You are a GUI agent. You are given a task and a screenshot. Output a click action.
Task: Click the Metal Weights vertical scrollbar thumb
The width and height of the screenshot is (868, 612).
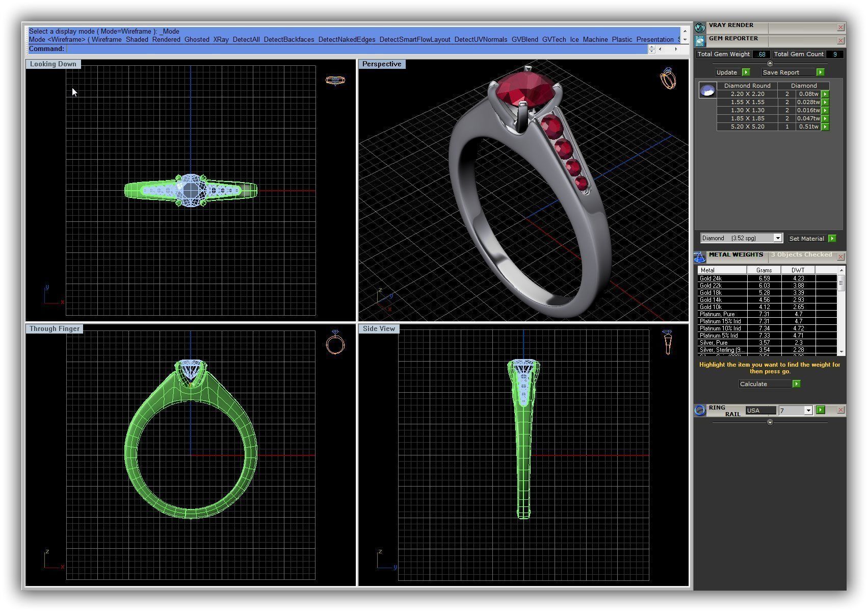(x=841, y=283)
